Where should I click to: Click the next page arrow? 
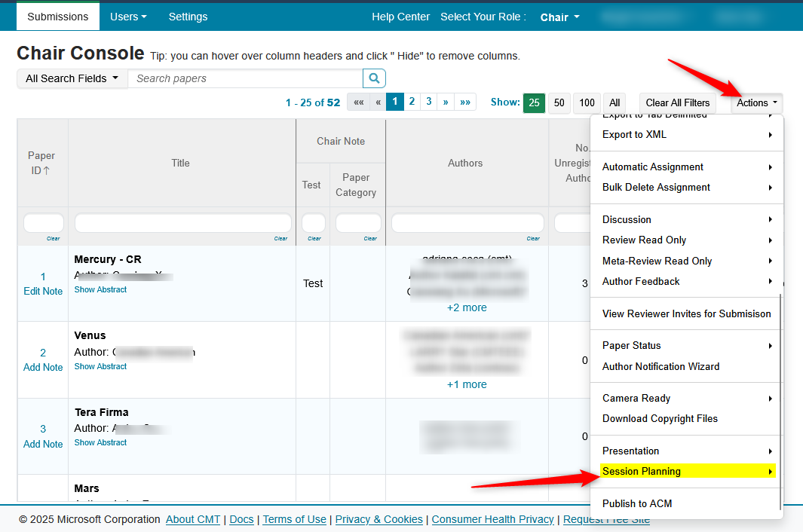point(446,102)
